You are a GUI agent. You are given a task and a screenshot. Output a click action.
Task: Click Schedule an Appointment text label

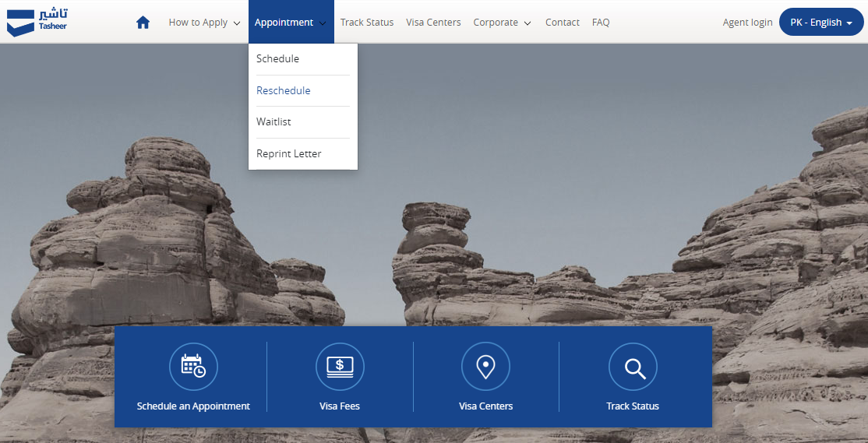pyautogui.click(x=193, y=406)
